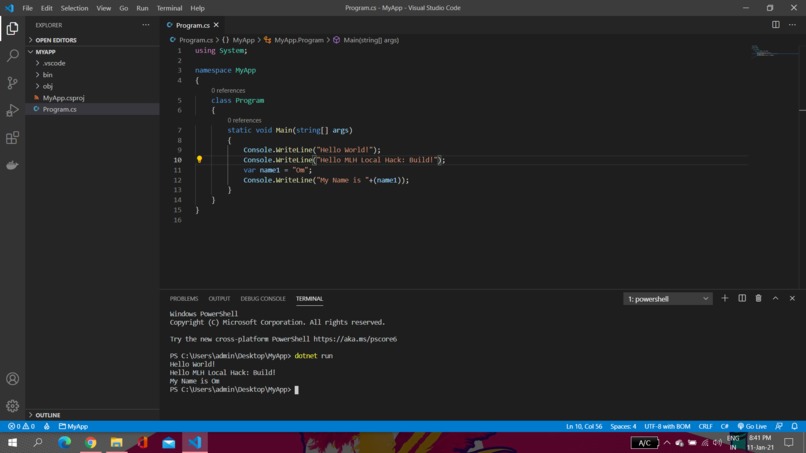Image resolution: width=806 pixels, height=453 pixels.
Task: Open the feedback icon in status bar
Action: pyautogui.click(x=779, y=426)
